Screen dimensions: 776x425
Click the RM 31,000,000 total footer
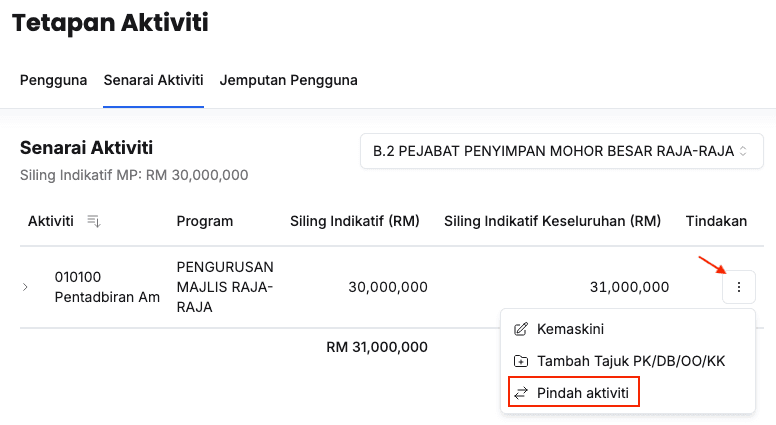pyautogui.click(x=377, y=347)
